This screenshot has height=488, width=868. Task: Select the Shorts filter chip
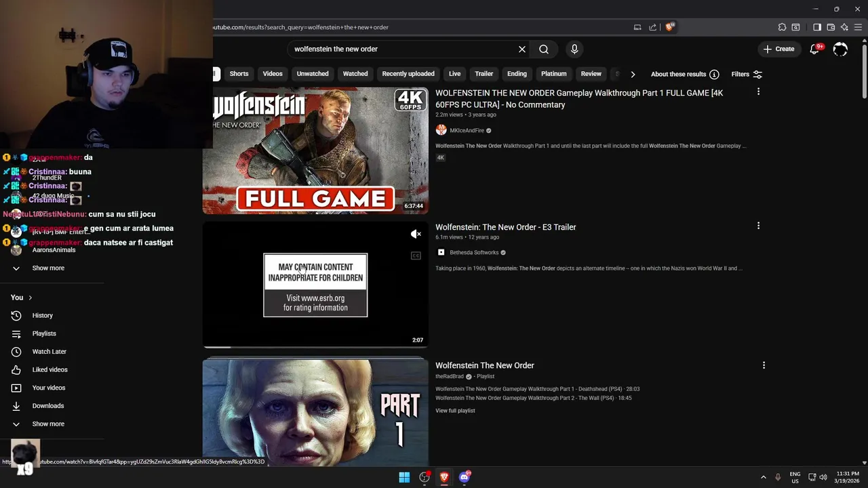239,74
